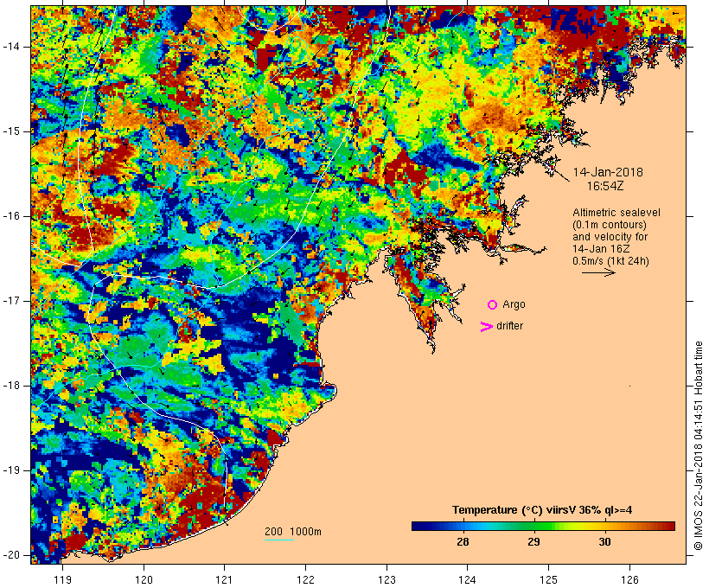Screen dimensions: 709x588
Task: Click the latitude '-18' axis label
Action: (x=11, y=386)
